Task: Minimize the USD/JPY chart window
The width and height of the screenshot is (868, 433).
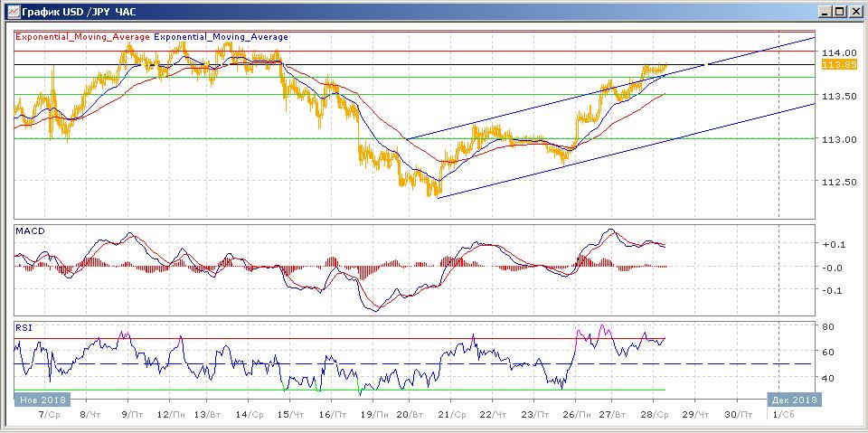Action: pyautogui.click(x=824, y=11)
